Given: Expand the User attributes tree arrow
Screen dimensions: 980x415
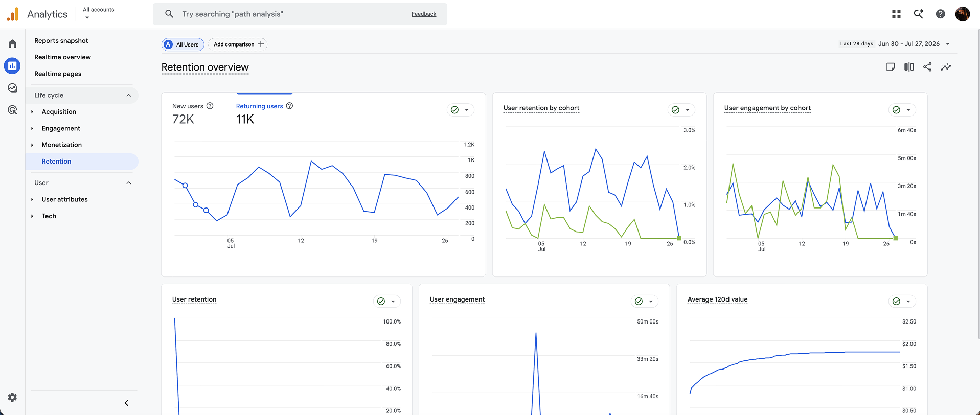Looking at the screenshot, I should point(32,200).
